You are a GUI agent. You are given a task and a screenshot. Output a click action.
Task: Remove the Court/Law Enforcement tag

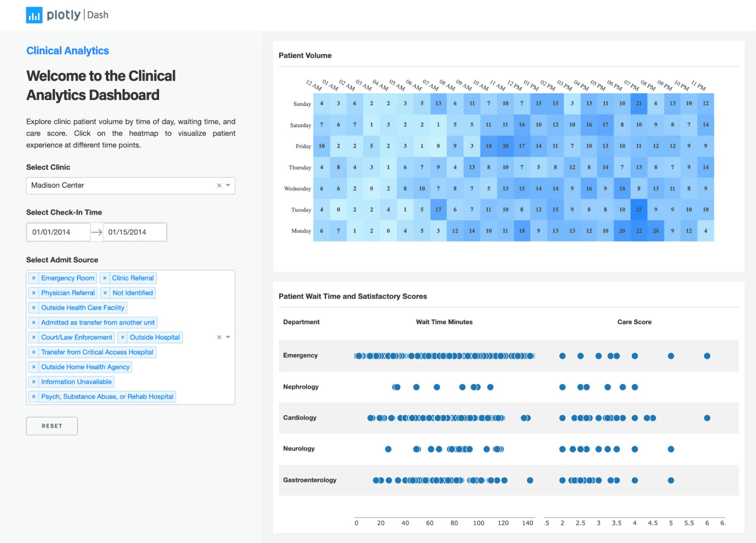coord(34,337)
